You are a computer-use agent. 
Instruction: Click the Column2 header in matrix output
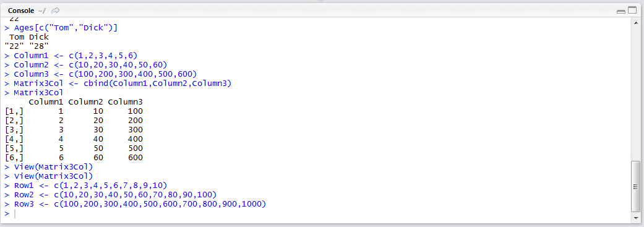[86, 102]
